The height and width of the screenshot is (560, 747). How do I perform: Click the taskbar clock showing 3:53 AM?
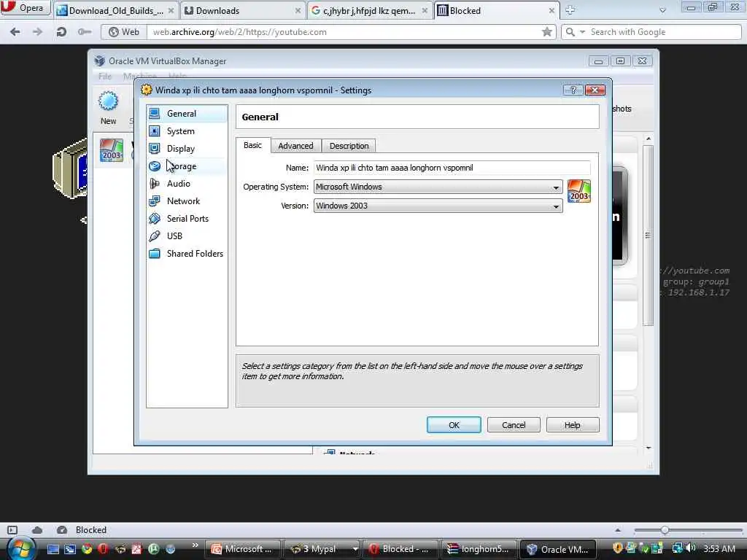(719, 548)
